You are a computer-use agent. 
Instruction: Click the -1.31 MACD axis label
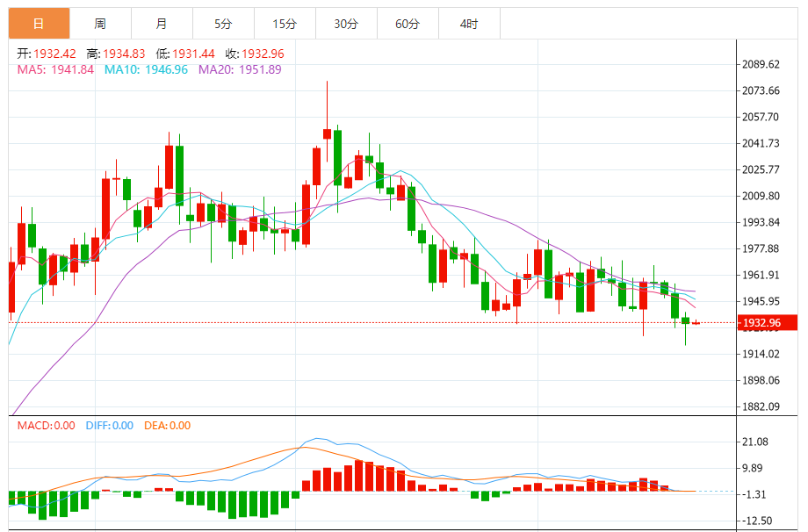754,494
